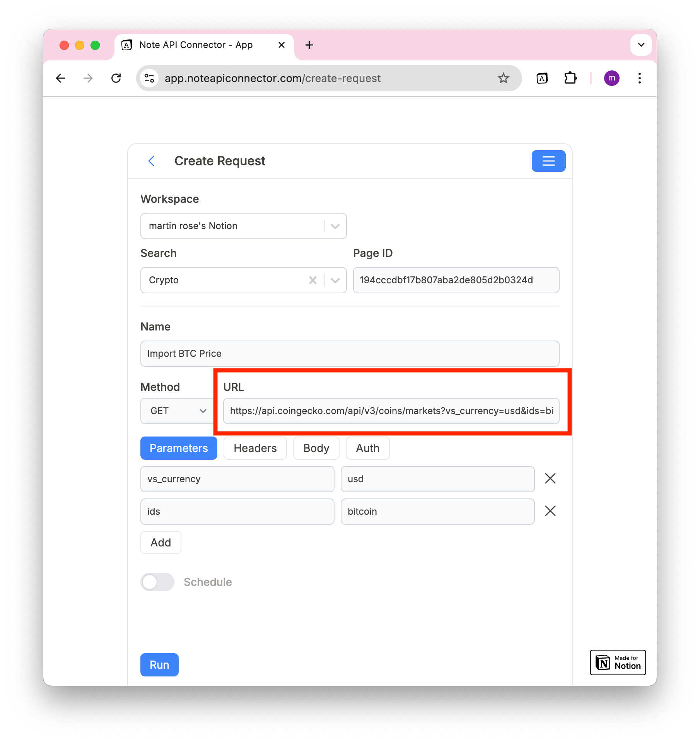Image resolution: width=700 pixels, height=743 pixels.
Task: Open the martin profile avatar menu
Action: coord(611,78)
